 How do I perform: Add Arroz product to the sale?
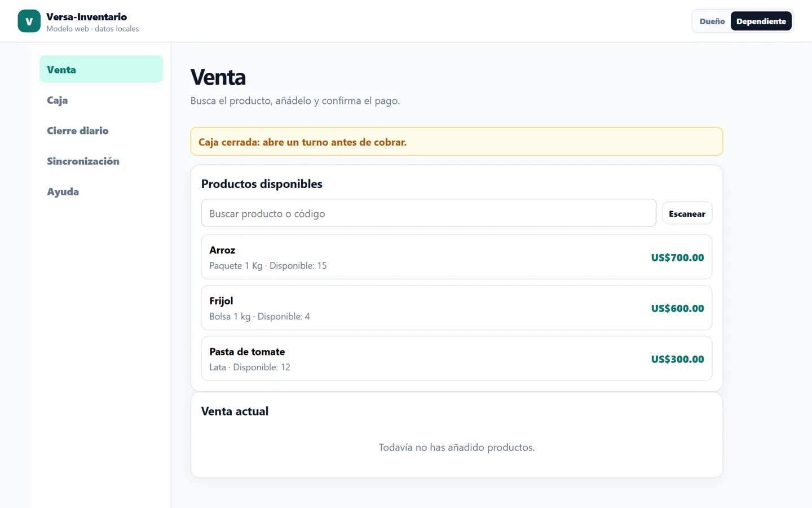tap(457, 257)
